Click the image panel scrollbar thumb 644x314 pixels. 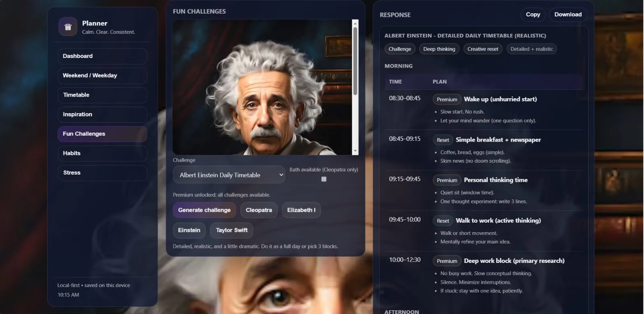point(355,60)
